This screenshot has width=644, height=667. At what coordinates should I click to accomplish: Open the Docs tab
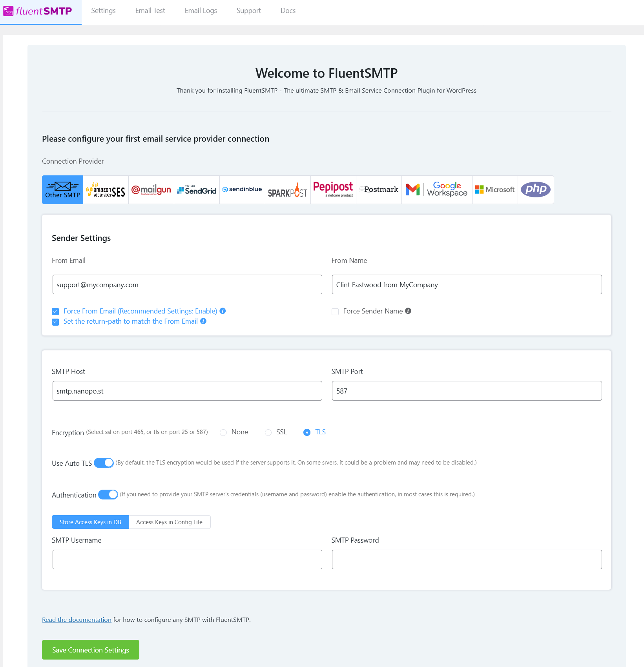[x=288, y=11]
